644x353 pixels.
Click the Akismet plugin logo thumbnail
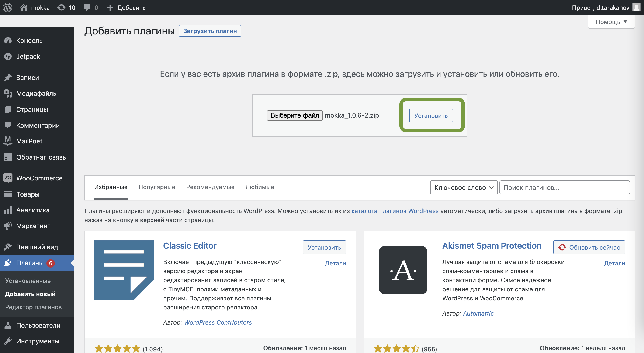[x=403, y=270]
